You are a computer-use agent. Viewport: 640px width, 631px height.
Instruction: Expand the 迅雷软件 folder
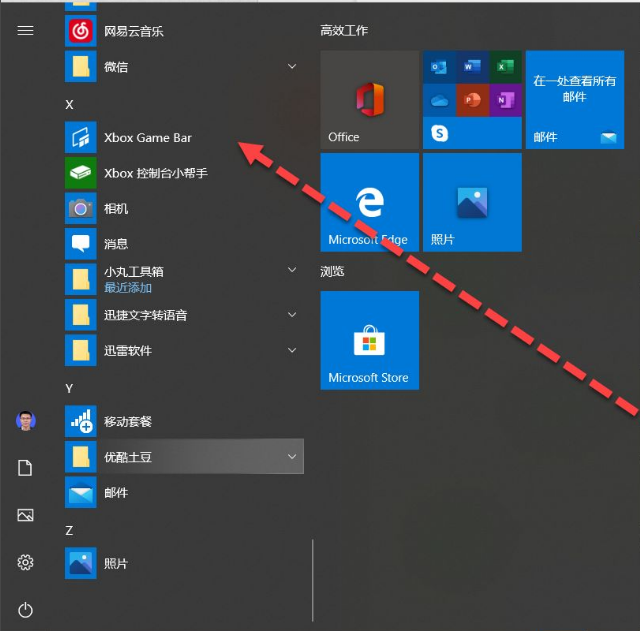pyautogui.click(x=292, y=351)
